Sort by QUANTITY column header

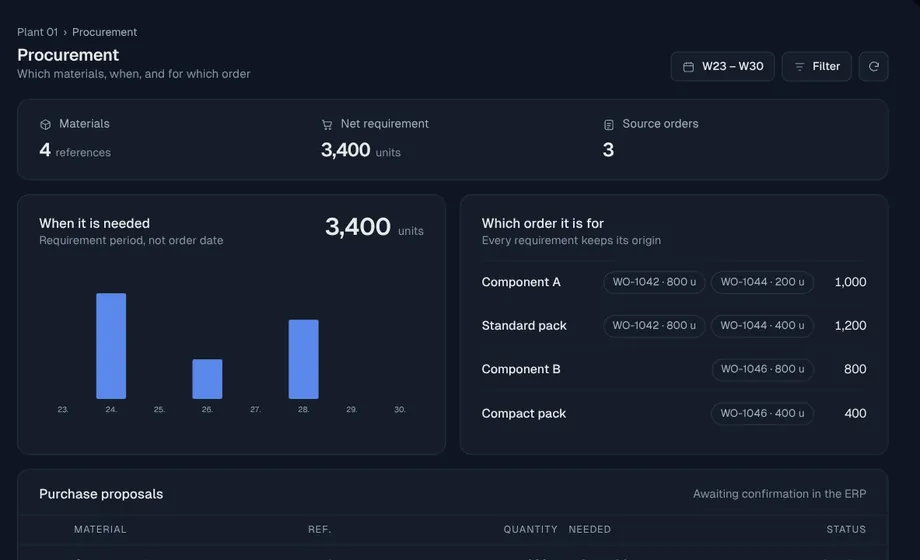(530, 529)
